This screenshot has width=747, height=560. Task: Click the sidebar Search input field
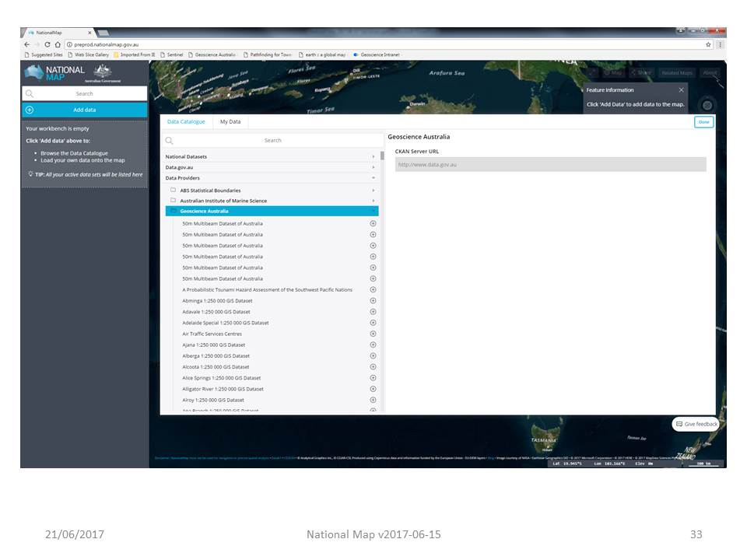(84, 94)
